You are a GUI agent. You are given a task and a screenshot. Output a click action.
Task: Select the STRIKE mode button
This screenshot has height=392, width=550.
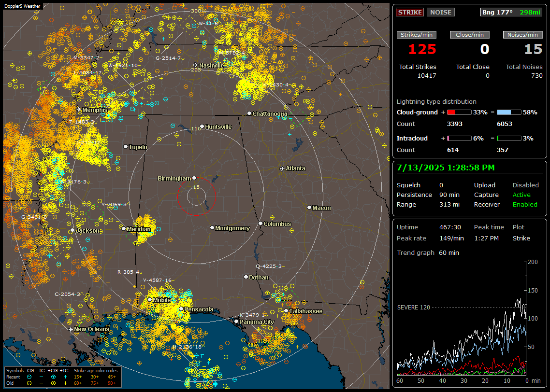(410, 12)
